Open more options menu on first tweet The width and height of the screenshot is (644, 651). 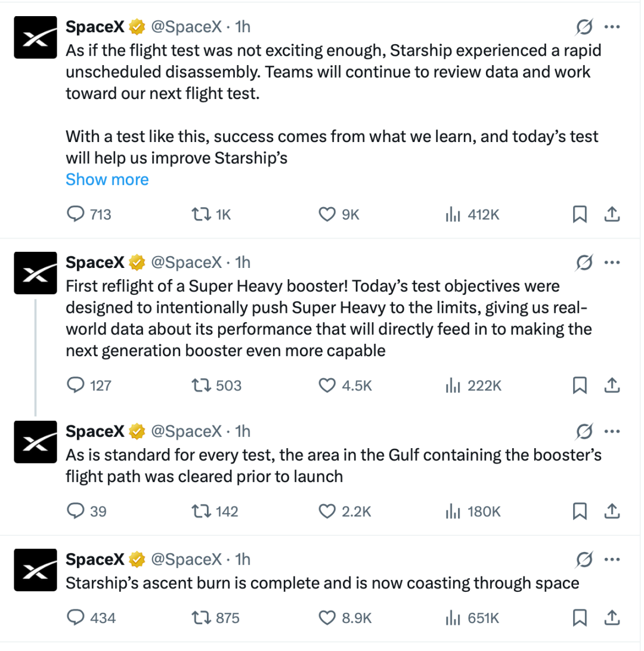612,27
